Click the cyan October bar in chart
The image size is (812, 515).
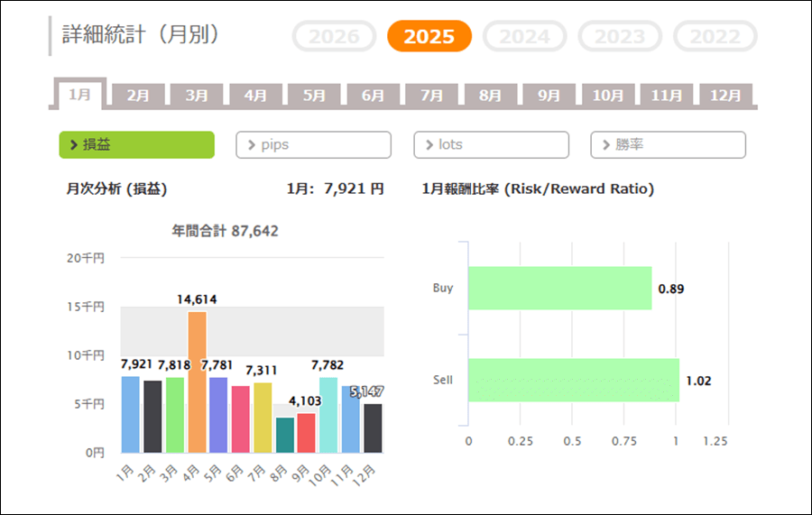click(x=328, y=415)
